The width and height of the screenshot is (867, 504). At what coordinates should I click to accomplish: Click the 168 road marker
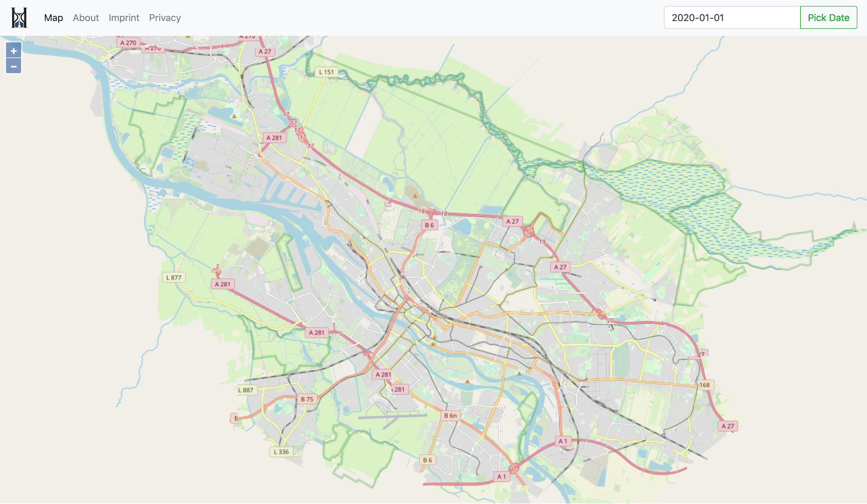(704, 385)
